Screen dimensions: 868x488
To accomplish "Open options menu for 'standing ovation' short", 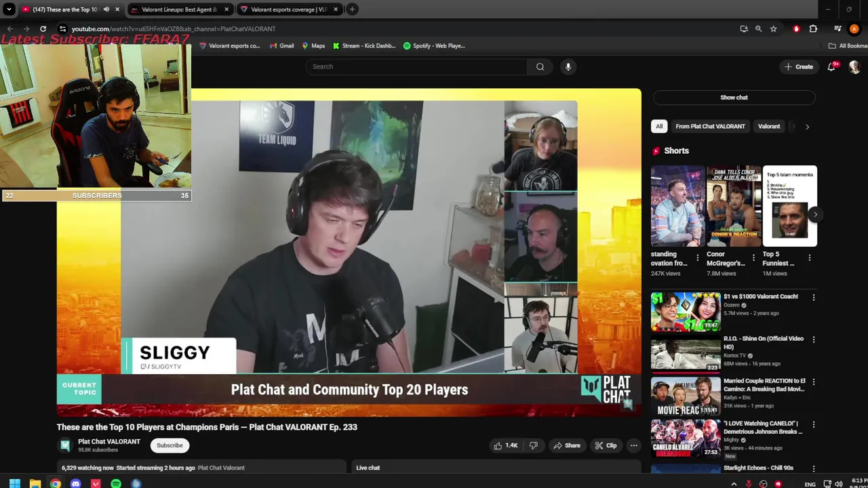I will tap(697, 258).
